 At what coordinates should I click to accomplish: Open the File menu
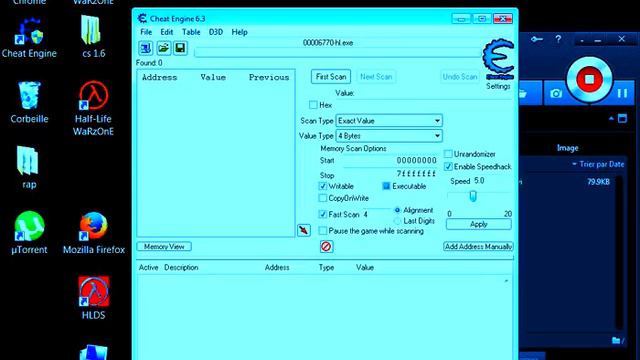(x=146, y=32)
